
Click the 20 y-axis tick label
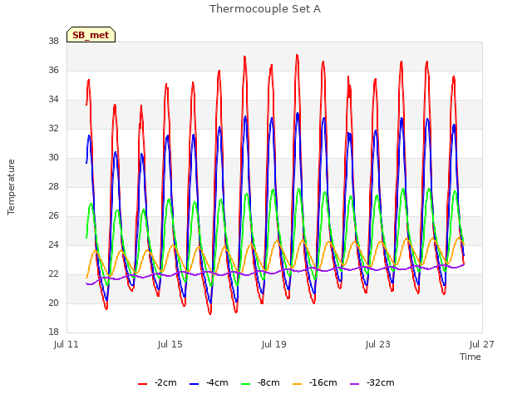[x=53, y=303]
